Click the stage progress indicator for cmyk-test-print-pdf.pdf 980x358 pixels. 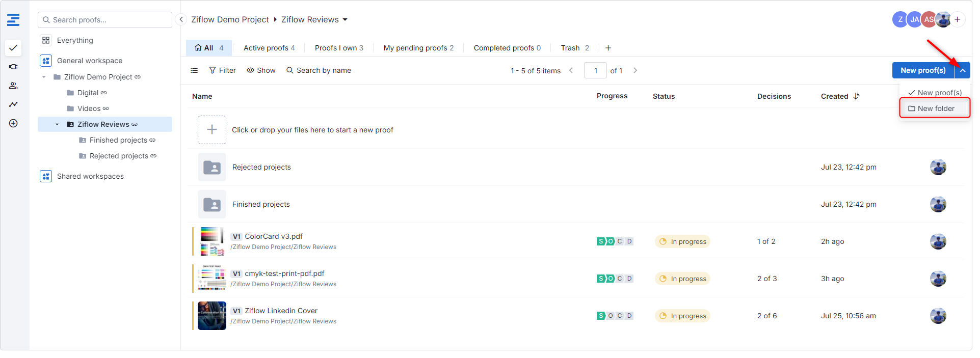615,279
